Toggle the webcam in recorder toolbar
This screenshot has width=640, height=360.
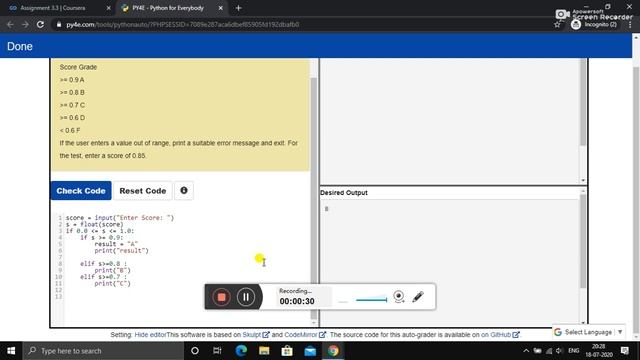(399, 297)
